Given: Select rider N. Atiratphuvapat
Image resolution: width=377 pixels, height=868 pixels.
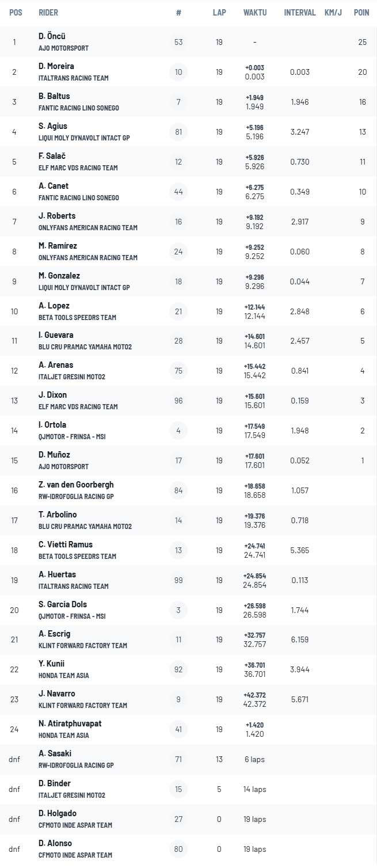Looking at the screenshot, I should pyautogui.click(x=70, y=724).
